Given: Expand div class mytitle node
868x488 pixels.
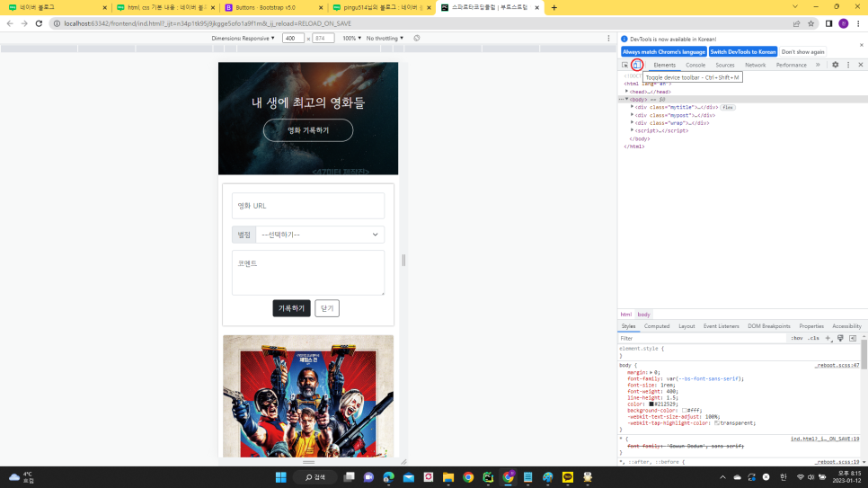Looking at the screenshot, I should (633, 107).
